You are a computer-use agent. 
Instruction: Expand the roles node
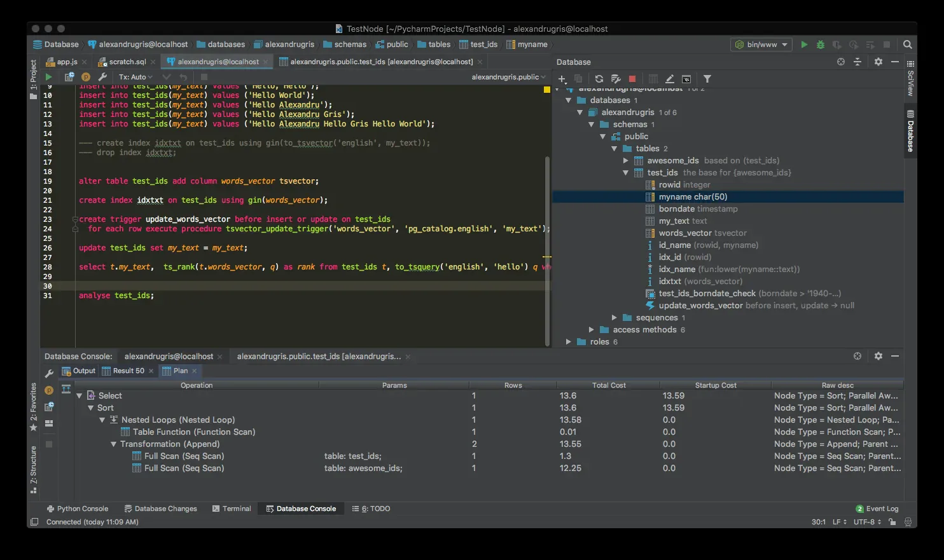click(569, 342)
